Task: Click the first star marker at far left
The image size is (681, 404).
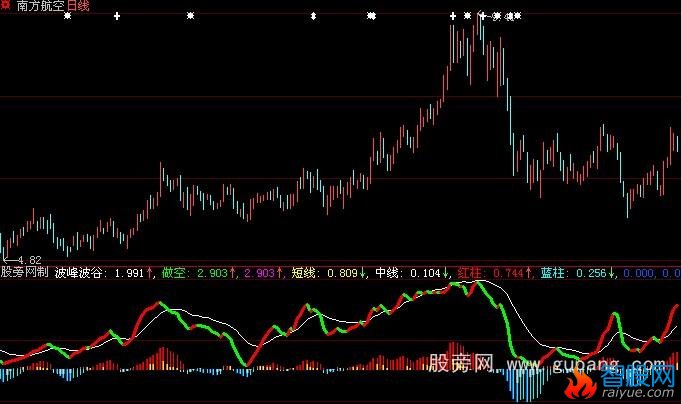Action: [67, 16]
